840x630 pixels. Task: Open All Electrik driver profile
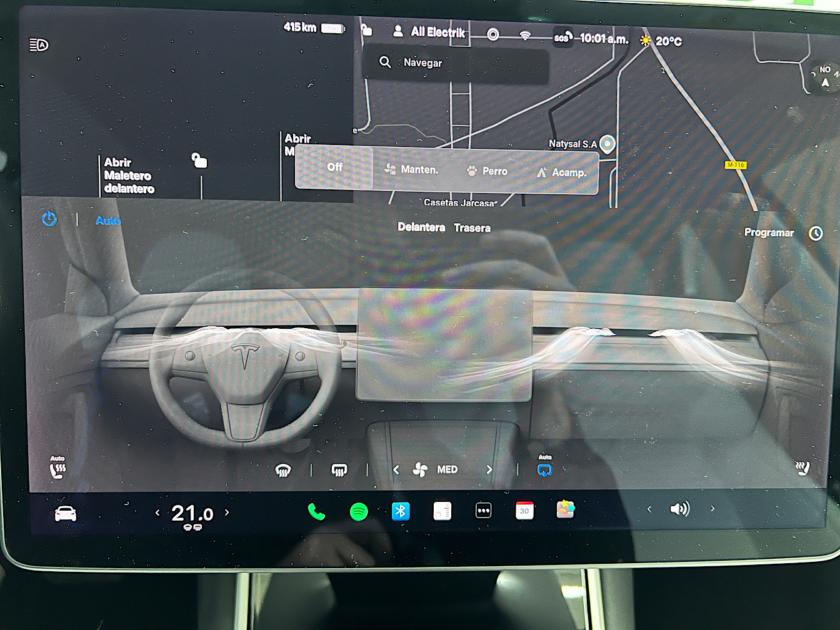(x=429, y=32)
